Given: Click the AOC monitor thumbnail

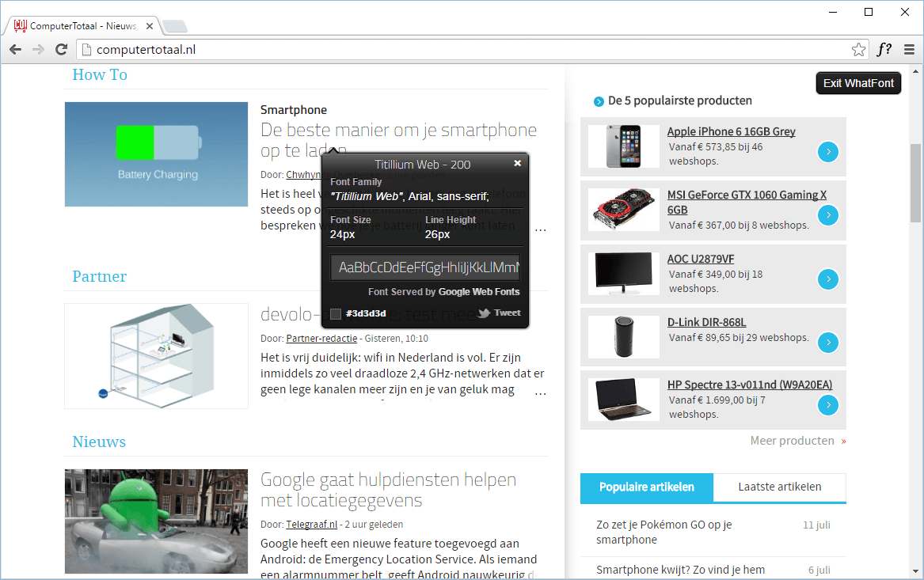Looking at the screenshot, I should 623,273.
